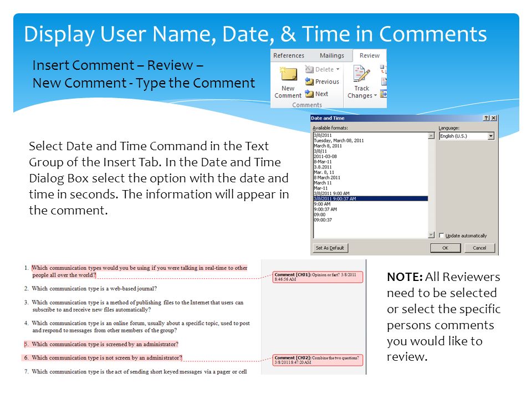532x399 pixels.
Task: Select format "3/8/2011 9:00 AM"
Action: pyautogui.click(x=371, y=193)
